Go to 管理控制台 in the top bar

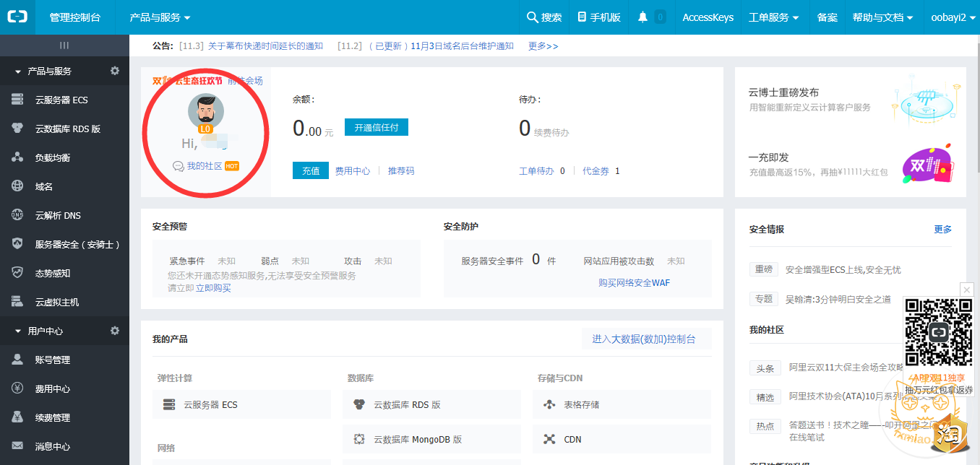pyautogui.click(x=75, y=17)
